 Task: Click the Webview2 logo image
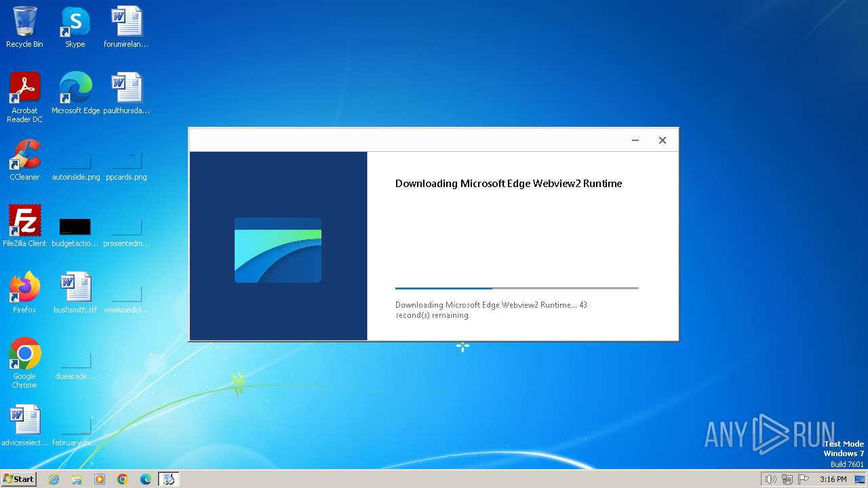278,250
